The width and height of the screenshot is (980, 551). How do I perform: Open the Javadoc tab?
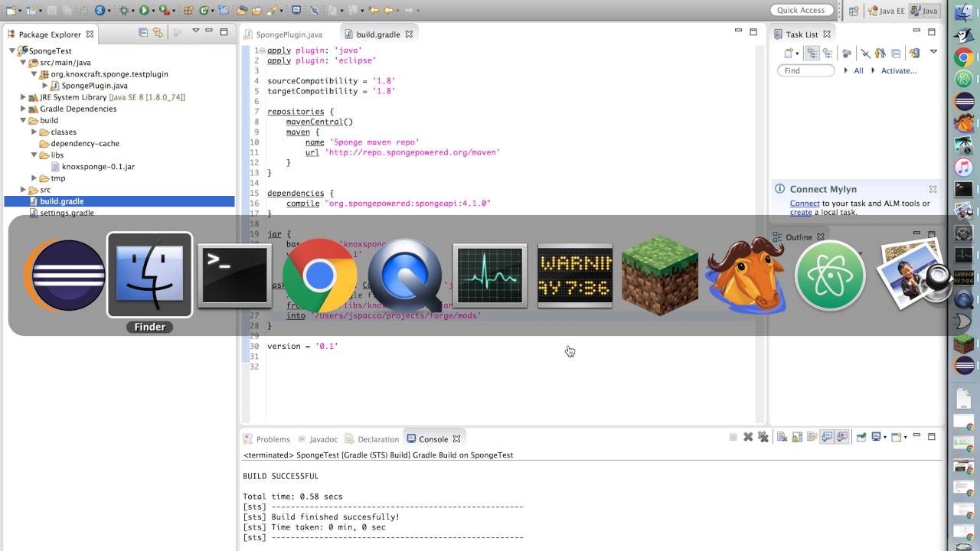coord(318,439)
